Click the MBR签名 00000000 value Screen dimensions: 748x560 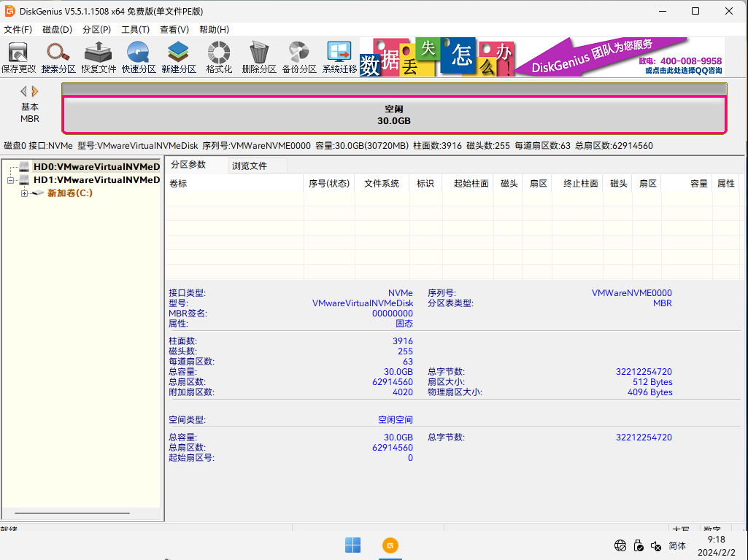click(x=392, y=314)
